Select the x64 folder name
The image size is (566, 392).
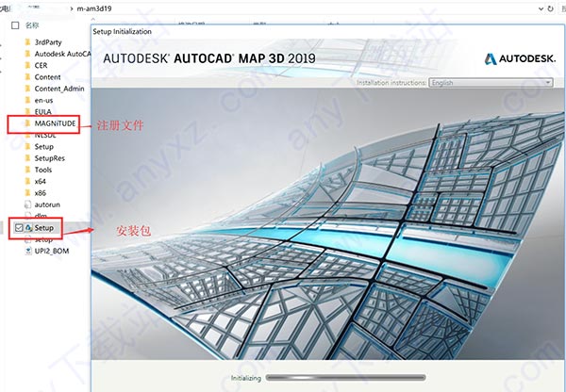(x=40, y=181)
